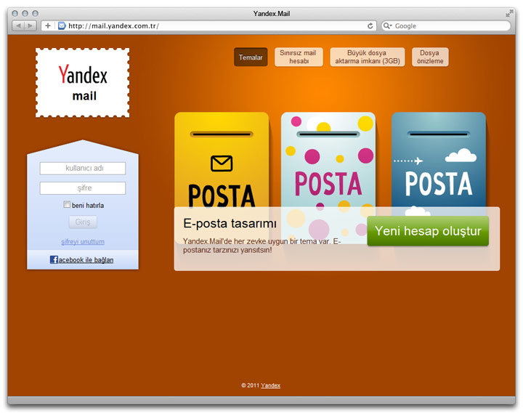This screenshot has height=420, width=523.
Task: Click the magnifier icon in Google search
Action: click(x=388, y=25)
